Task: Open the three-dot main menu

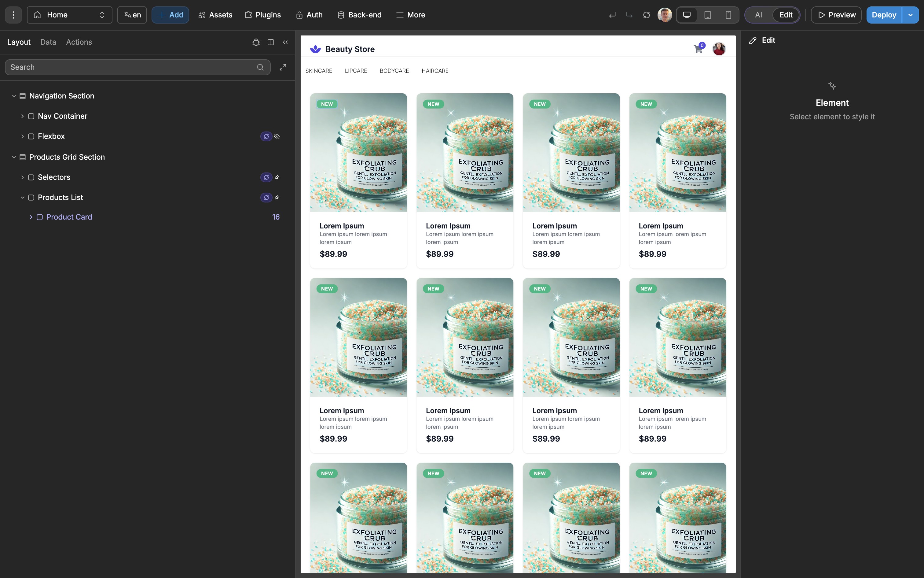Action: tap(13, 15)
